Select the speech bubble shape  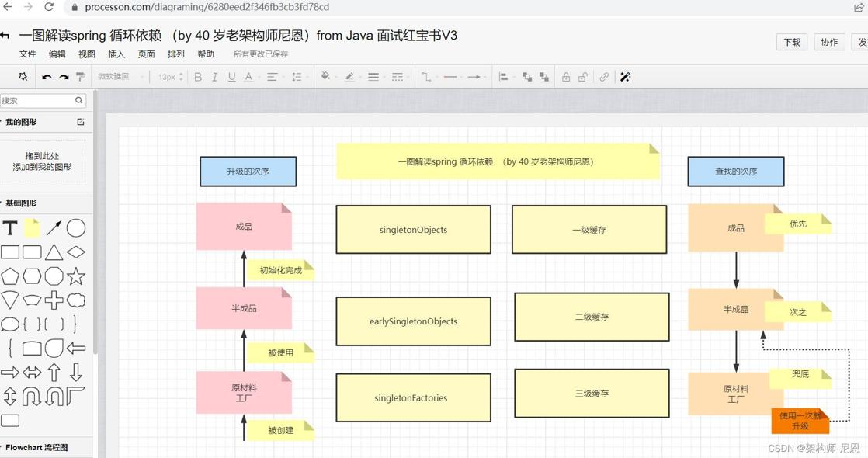(x=10, y=324)
